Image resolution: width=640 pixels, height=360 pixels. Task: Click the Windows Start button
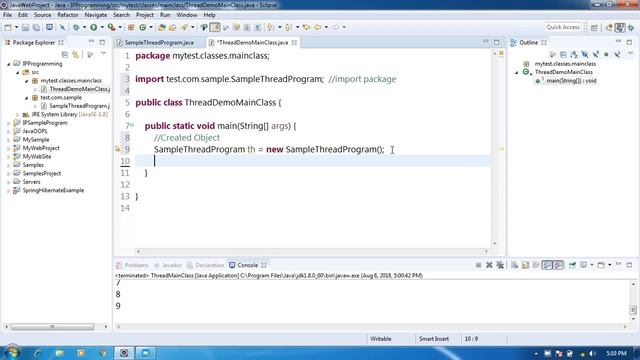click(12, 353)
